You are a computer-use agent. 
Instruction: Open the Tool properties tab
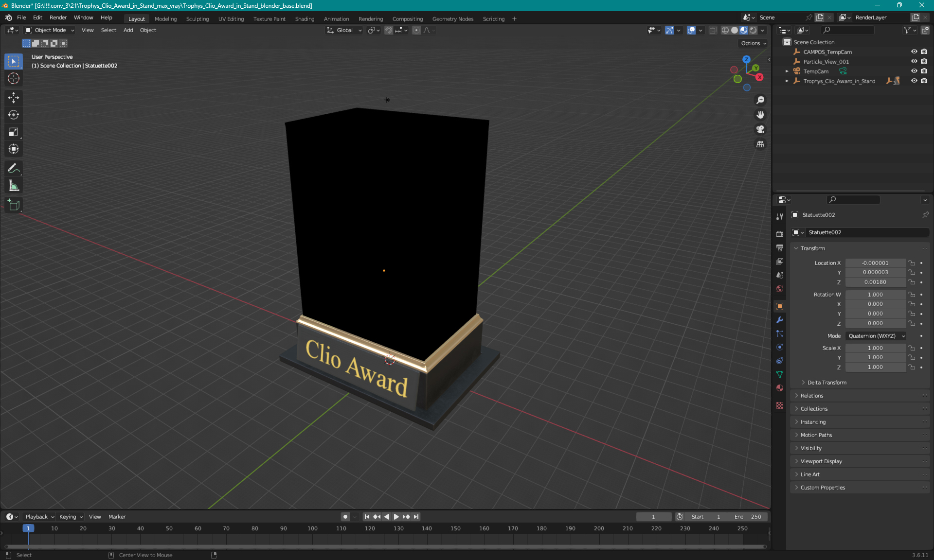click(x=780, y=217)
